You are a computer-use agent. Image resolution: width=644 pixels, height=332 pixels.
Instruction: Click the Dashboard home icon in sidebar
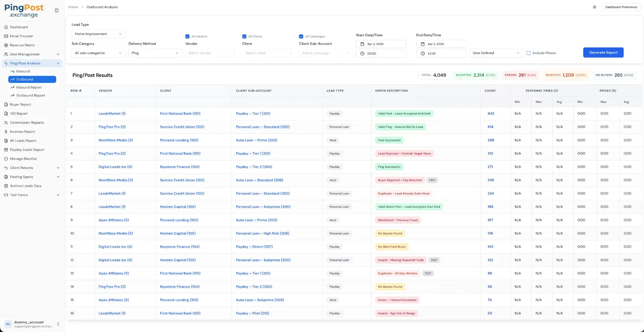pos(6,27)
